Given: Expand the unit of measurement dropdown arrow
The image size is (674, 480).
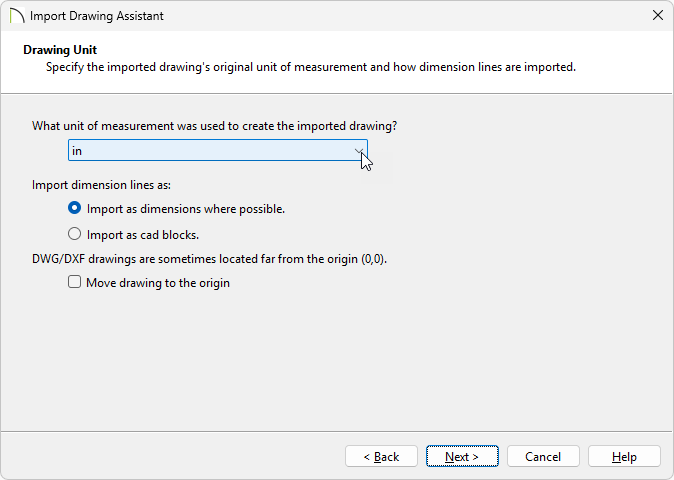Looking at the screenshot, I should [x=358, y=151].
